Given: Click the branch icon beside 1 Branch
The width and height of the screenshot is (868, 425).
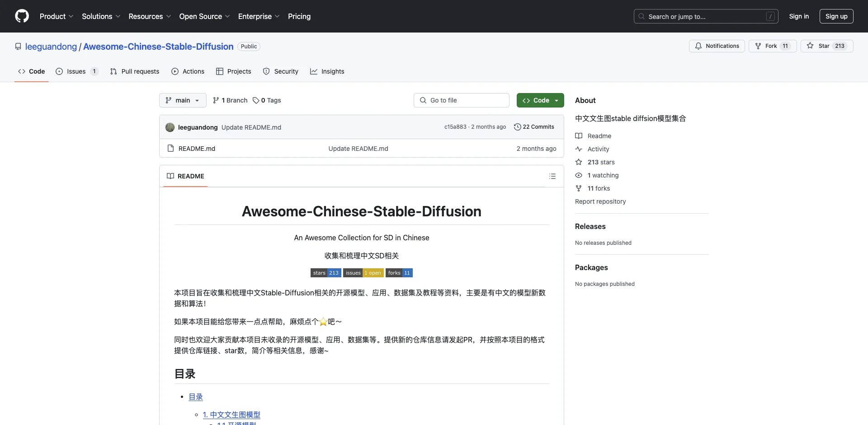Looking at the screenshot, I should [x=216, y=100].
